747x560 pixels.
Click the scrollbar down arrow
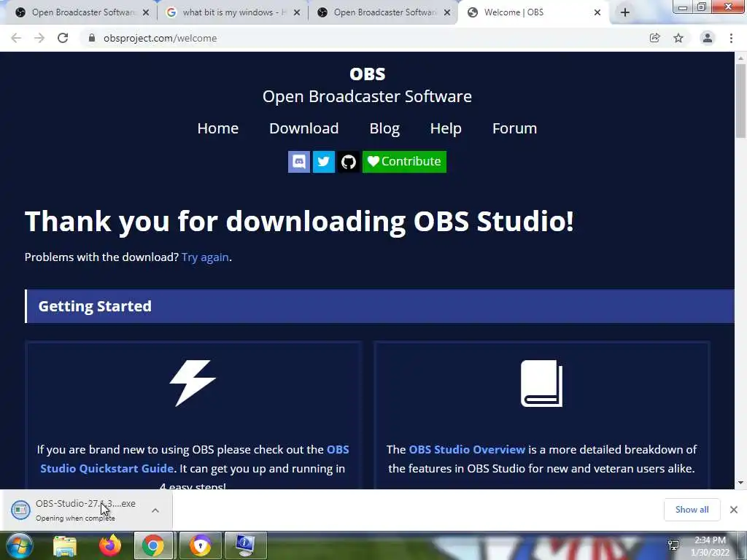point(740,483)
